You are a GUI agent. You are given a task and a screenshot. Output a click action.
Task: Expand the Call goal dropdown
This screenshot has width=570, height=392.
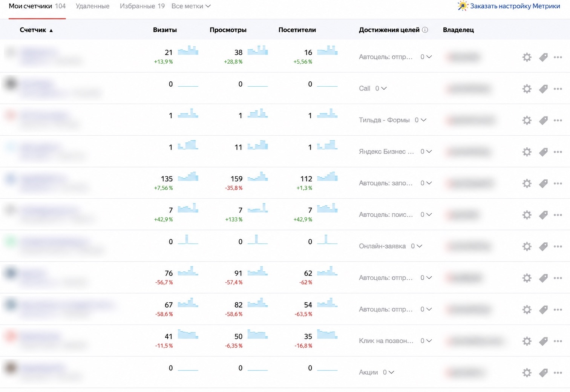click(381, 88)
